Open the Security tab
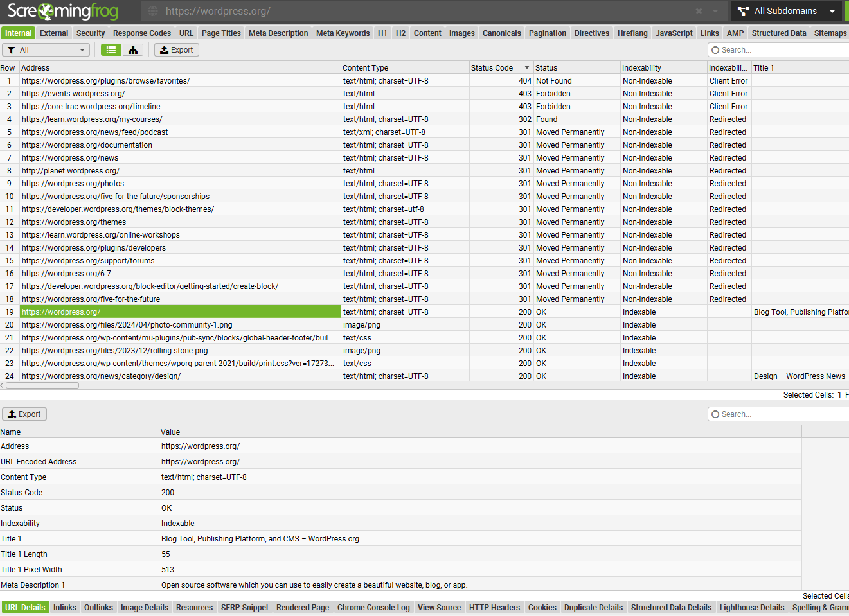 pos(91,33)
